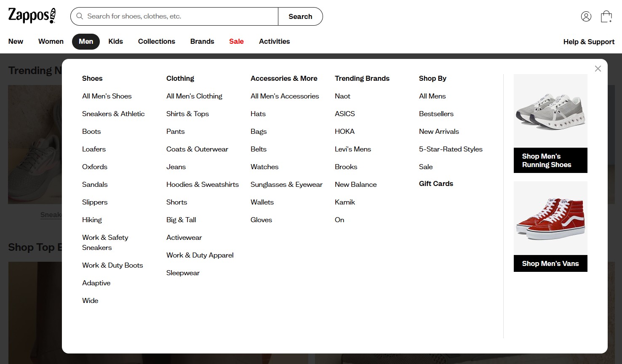622x364 pixels.
Task: Open the shopping cart icon
Action: point(606,16)
